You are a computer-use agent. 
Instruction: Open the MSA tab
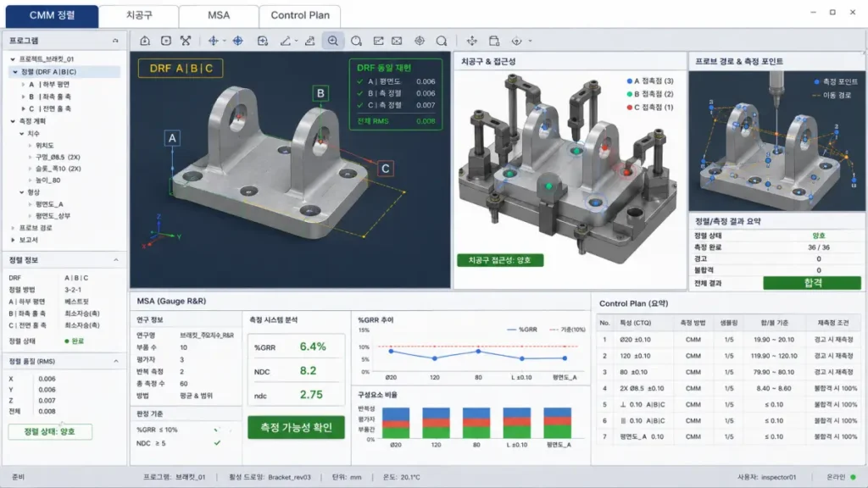[219, 15]
